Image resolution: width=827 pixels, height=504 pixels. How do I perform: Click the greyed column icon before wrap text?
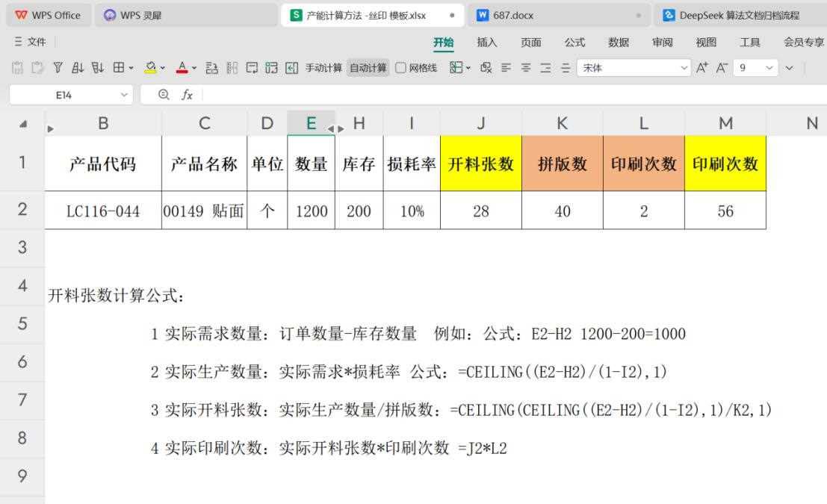232,67
